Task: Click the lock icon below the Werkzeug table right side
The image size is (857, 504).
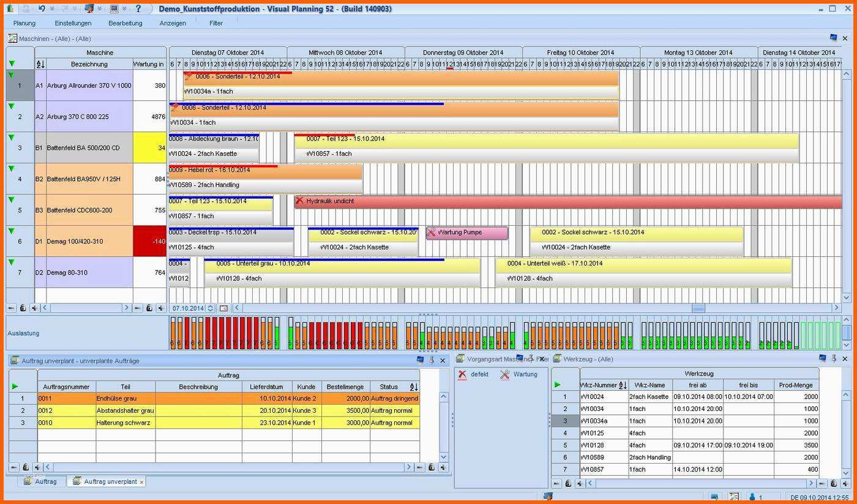Action: point(834,483)
